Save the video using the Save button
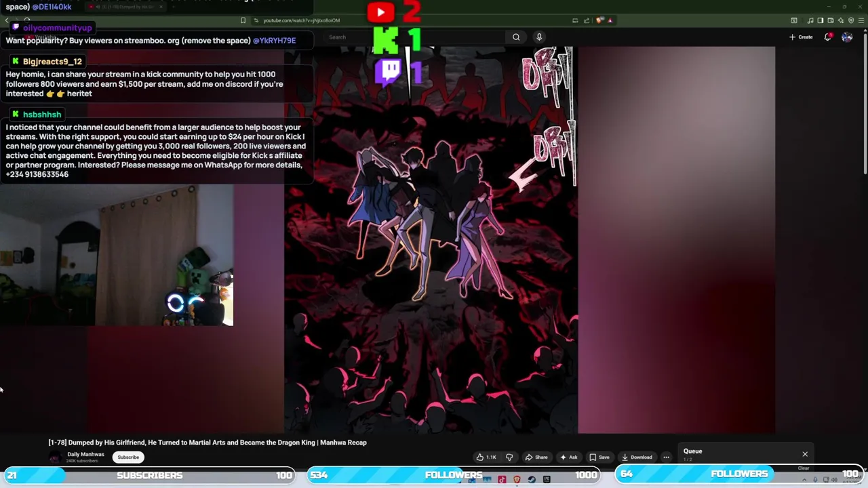This screenshot has width=868, height=488. [599, 457]
